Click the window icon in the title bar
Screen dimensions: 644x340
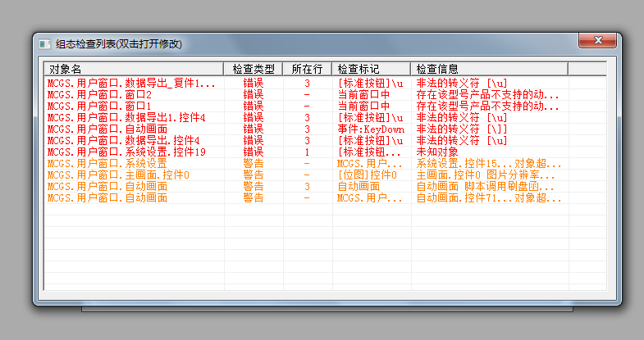[45, 43]
